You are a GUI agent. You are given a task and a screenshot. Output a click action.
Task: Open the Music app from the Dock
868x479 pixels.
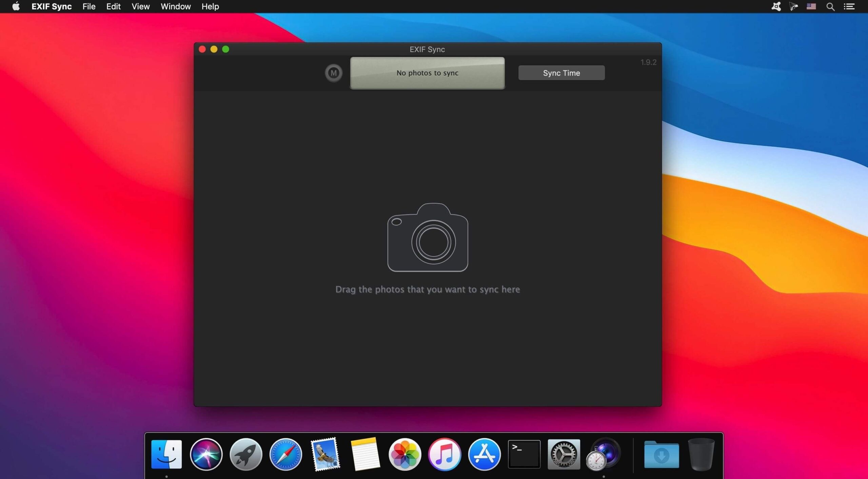pos(444,454)
